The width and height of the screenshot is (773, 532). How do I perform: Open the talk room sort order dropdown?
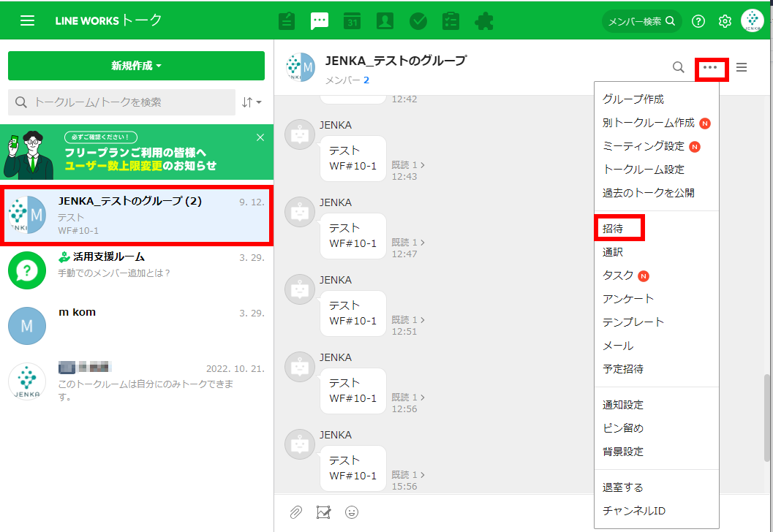[252, 102]
